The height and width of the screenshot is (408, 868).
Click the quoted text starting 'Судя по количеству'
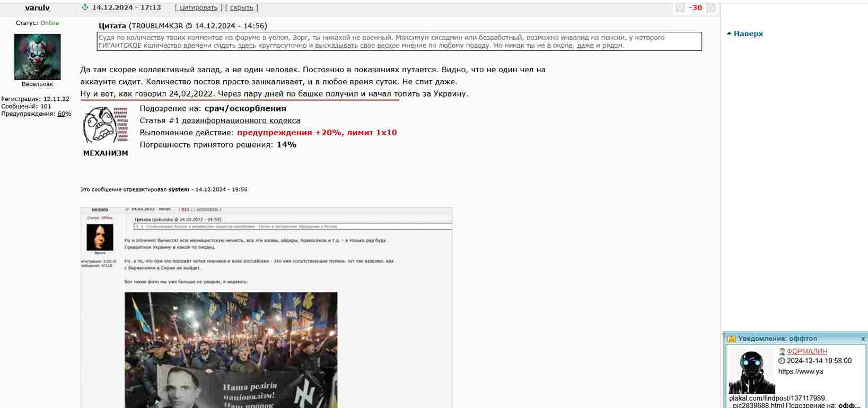[400, 41]
